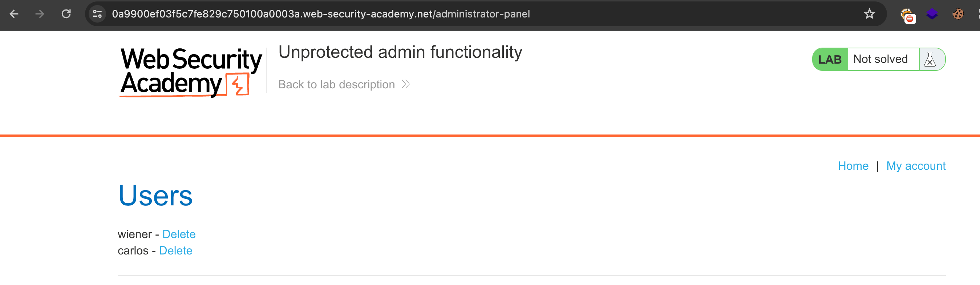Open the My account link

(916, 166)
